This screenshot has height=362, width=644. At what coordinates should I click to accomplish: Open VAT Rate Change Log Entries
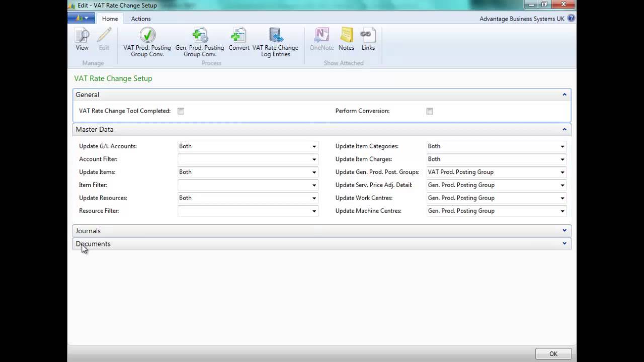click(x=275, y=42)
